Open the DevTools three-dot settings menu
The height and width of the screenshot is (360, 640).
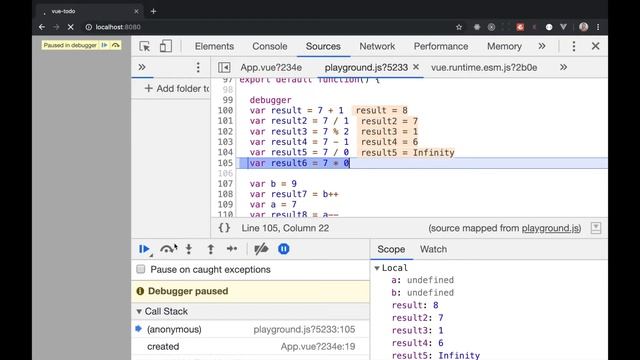pyautogui.click(x=573, y=46)
